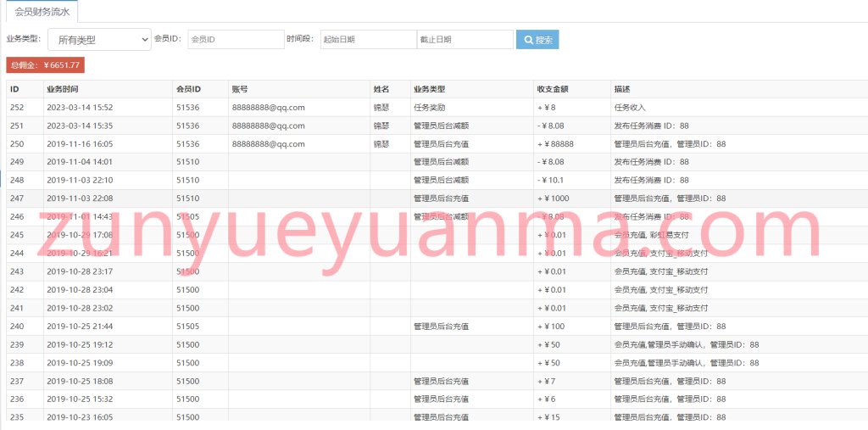The height and width of the screenshot is (430, 868).
Task: Click time 2019-10-28 23:04
Action: point(80,290)
